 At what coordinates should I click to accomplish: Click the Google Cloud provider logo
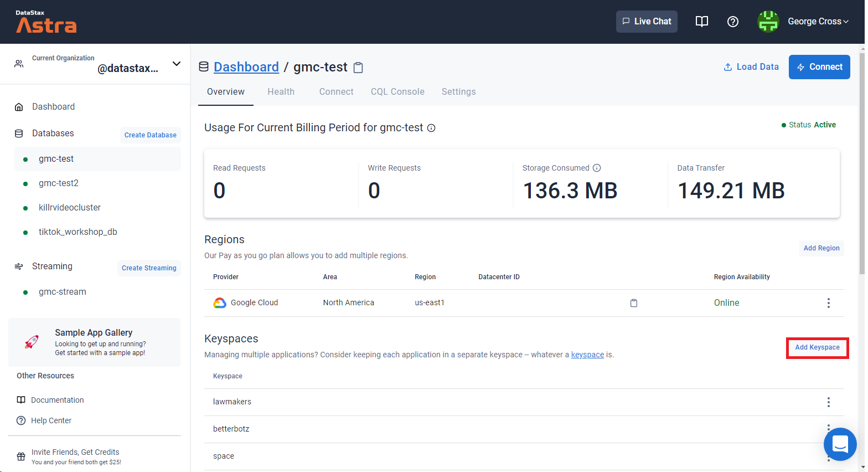(x=220, y=303)
